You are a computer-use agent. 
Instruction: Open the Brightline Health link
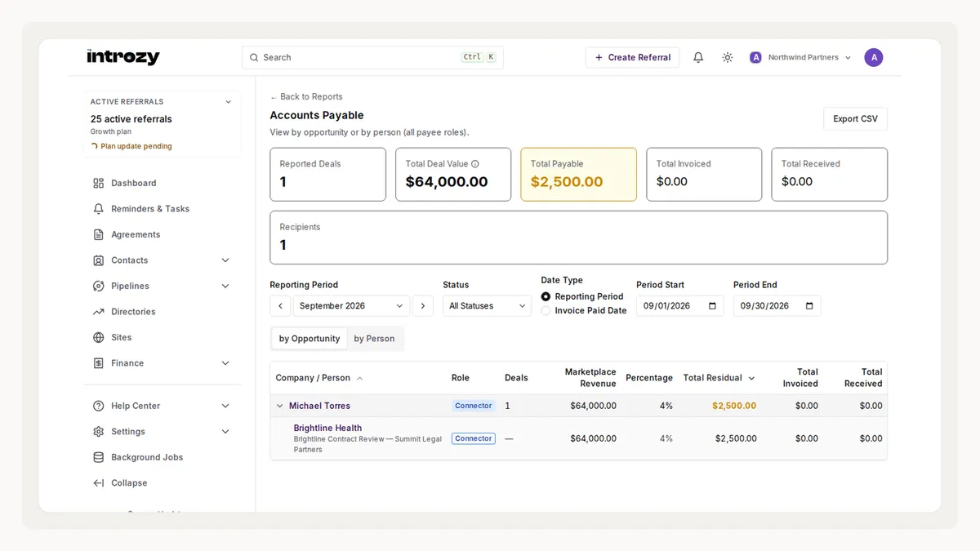coord(327,428)
